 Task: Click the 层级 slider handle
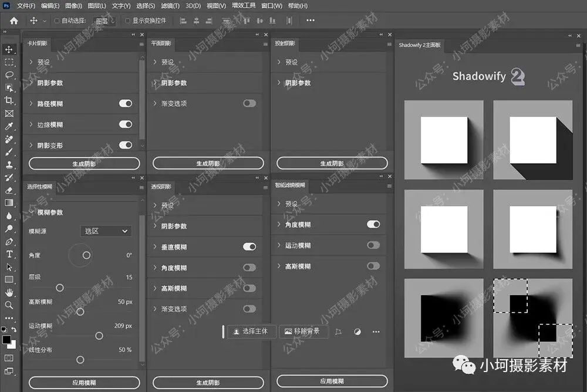(x=59, y=288)
